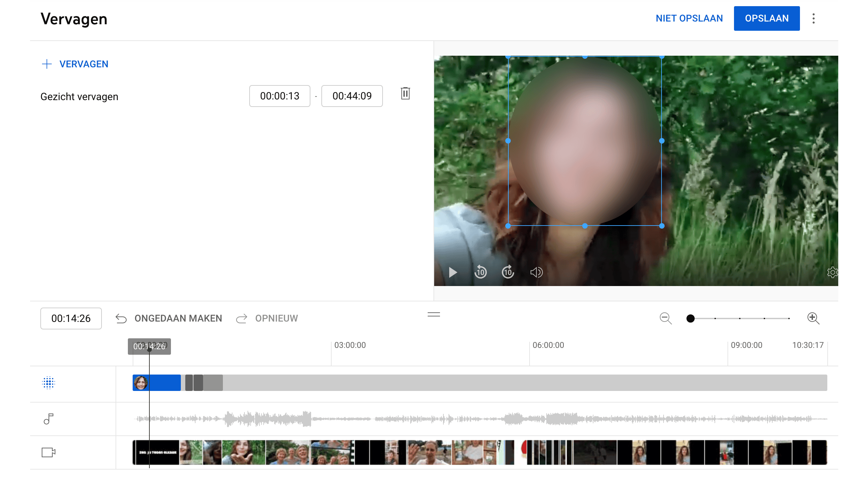Screen dimensions: 868x488
Task: Click the blur track dotted icon
Action: pos(49,383)
